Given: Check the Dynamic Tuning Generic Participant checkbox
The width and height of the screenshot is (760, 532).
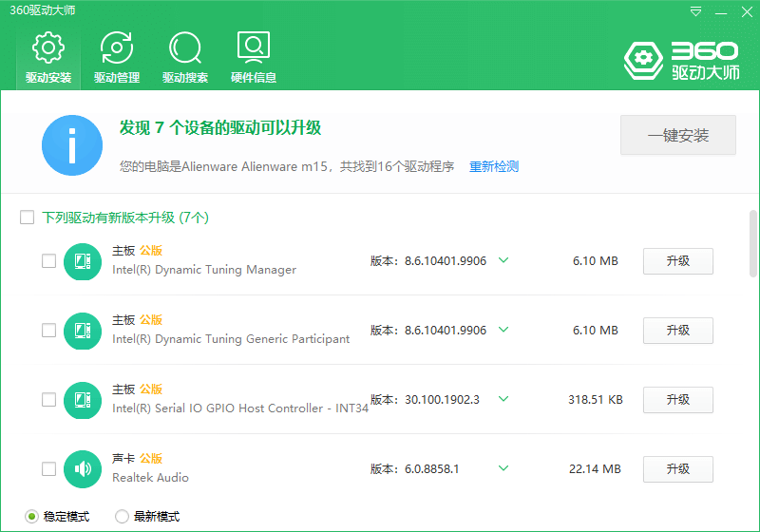Looking at the screenshot, I should click(x=49, y=331).
